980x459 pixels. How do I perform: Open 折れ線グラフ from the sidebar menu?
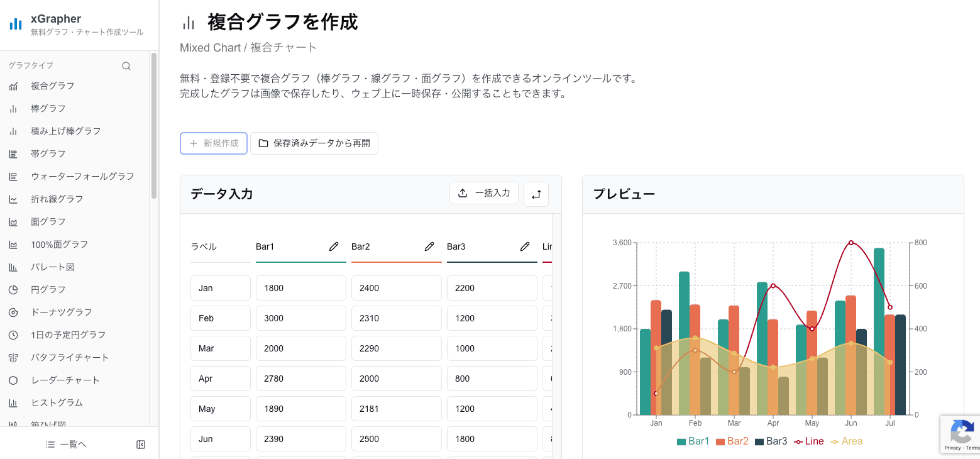click(x=13, y=199)
